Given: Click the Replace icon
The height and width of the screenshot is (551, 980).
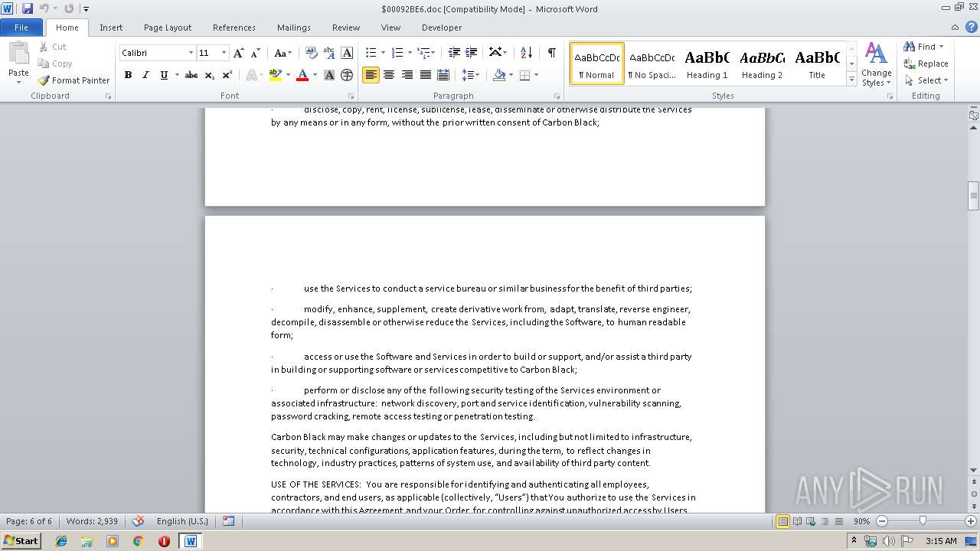Looking at the screenshot, I should coord(910,64).
